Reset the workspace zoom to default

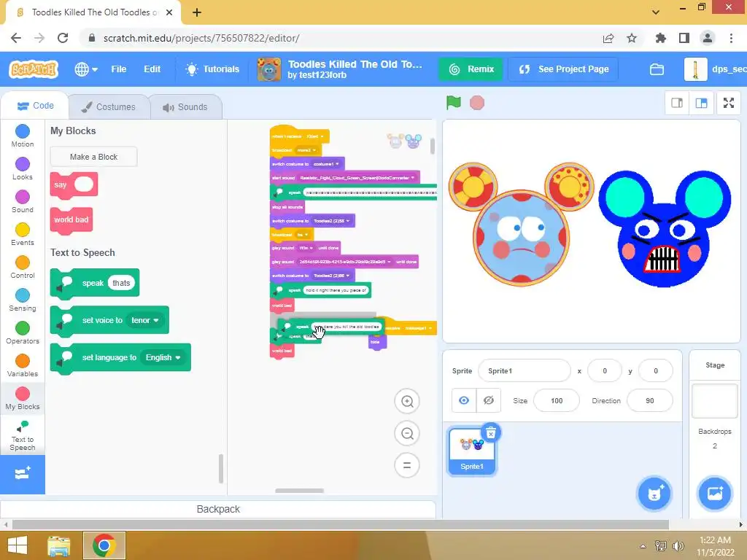[407, 465]
